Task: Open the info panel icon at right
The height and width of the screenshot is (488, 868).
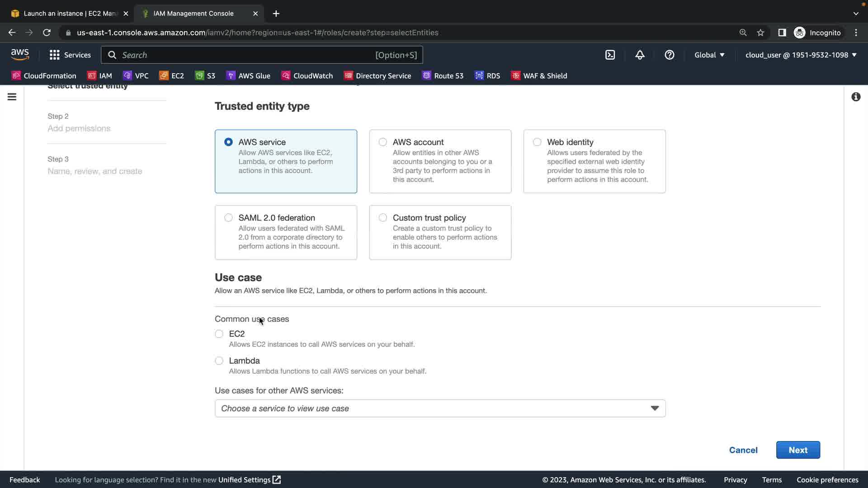Action: 855,97
